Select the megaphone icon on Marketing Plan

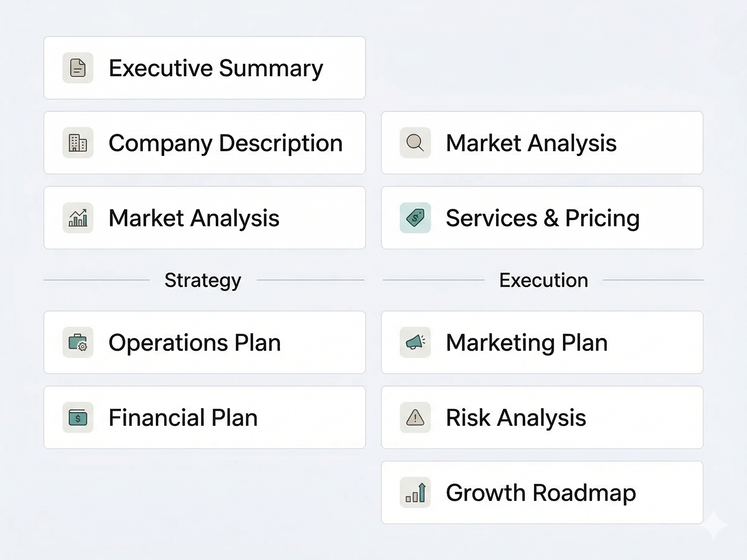click(x=415, y=342)
